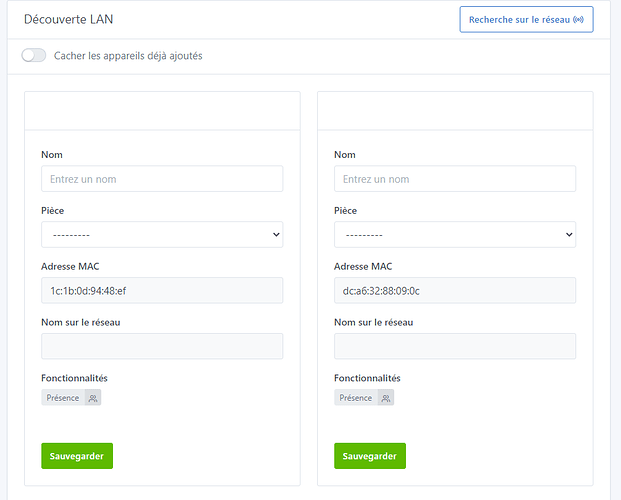Click presence icon for device dc:a6:32:88:09:0c
This screenshot has height=500, width=621.
point(386,398)
